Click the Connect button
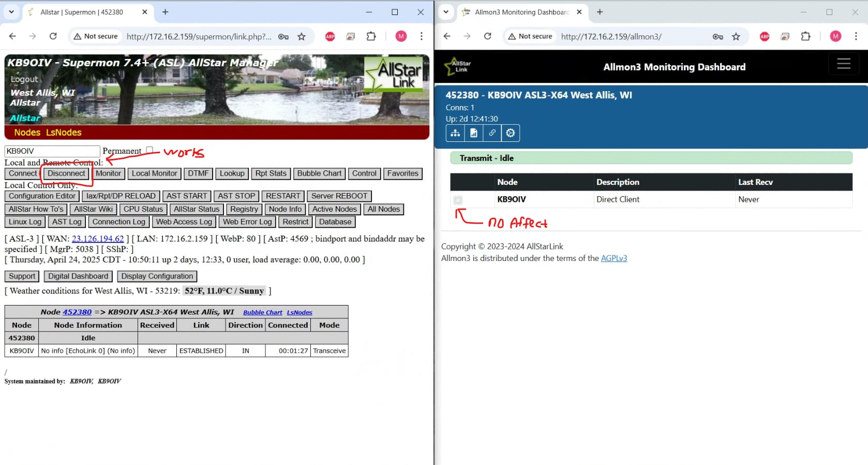868x465 pixels. point(23,173)
